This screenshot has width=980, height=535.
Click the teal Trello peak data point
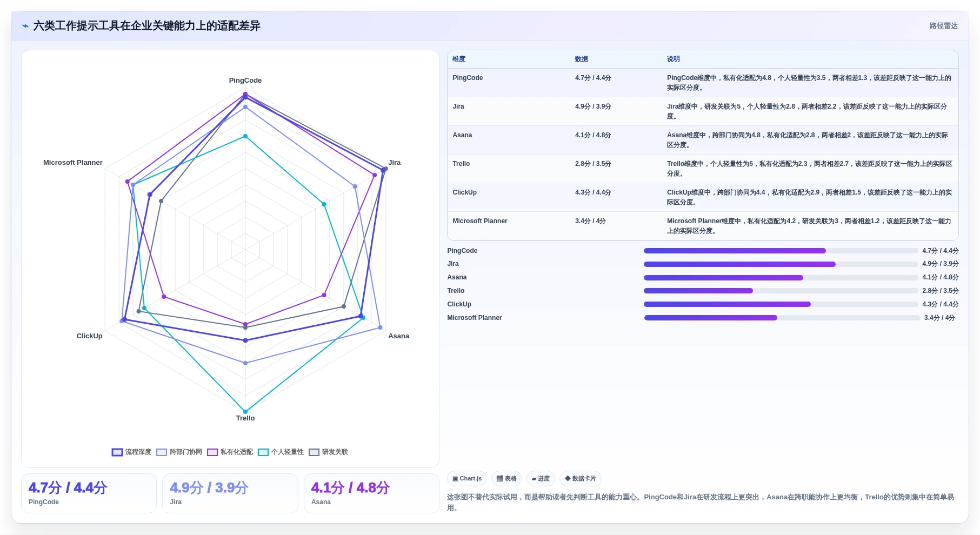pyautogui.click(x=245, y=412)
